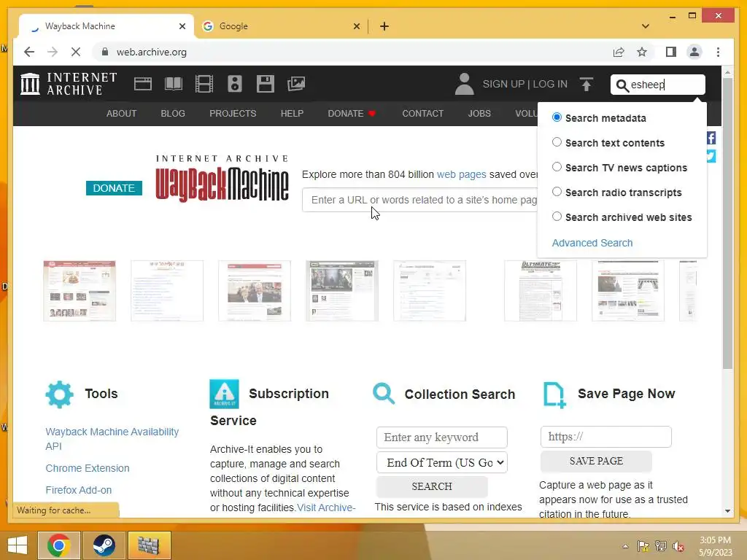Click LOG IN link

click(x=550, y=84)
